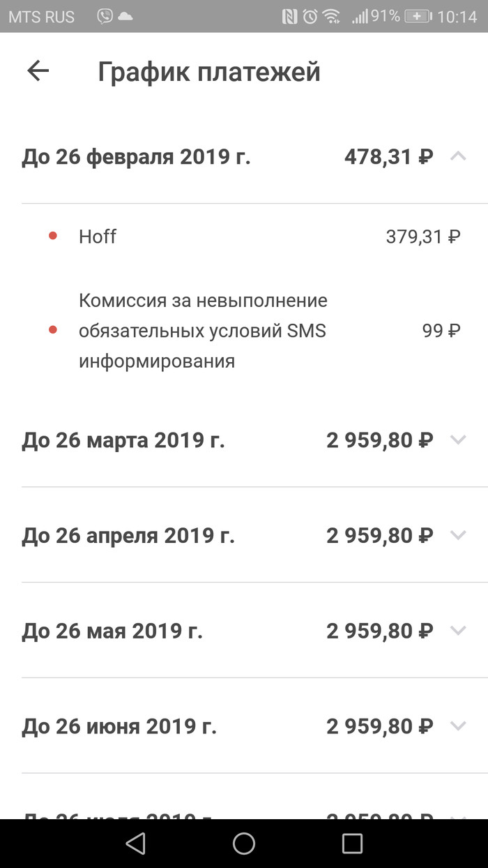Tap the SMS commission fee item

click(x=202, y=331)
